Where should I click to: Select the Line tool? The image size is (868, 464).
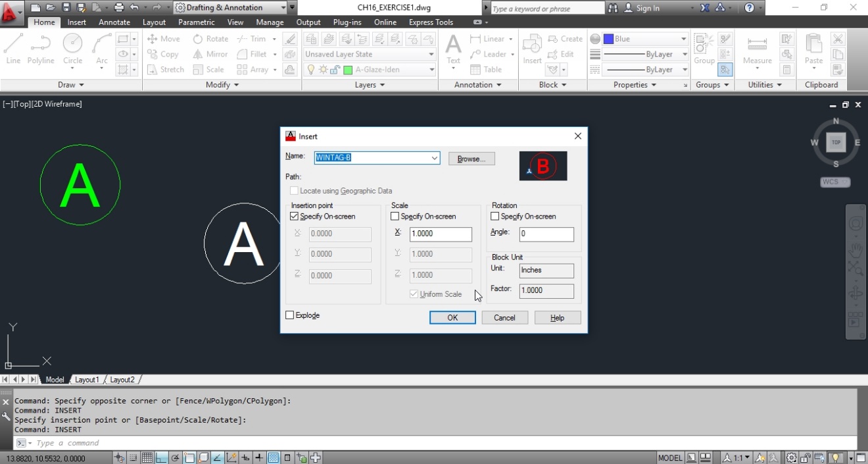coord(13,46)
